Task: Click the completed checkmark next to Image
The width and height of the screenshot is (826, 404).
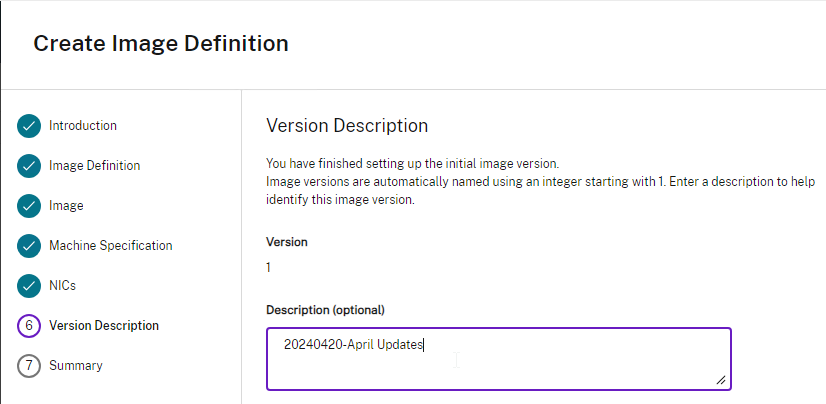Action: coord(29,206)
